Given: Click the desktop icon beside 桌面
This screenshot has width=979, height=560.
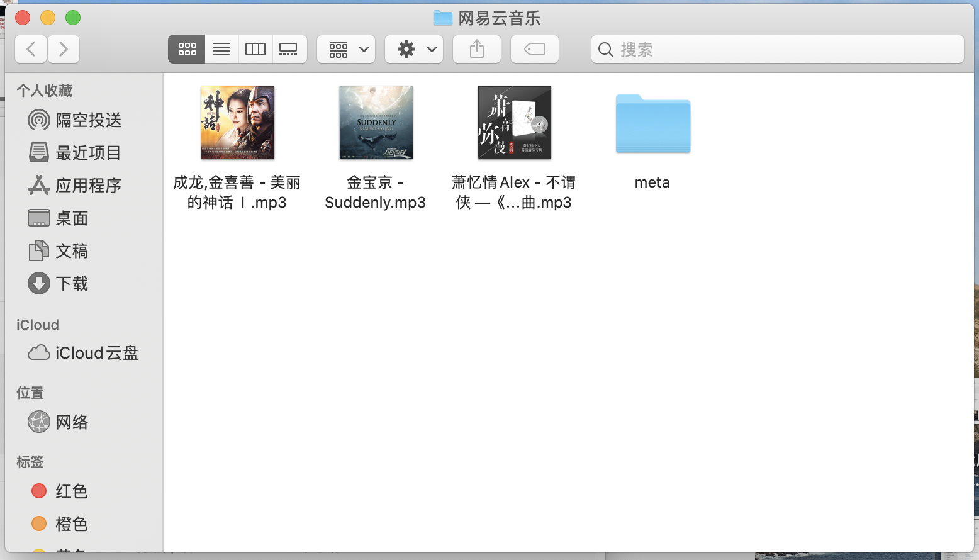Looking at the screenshot, I should [39, 218].
